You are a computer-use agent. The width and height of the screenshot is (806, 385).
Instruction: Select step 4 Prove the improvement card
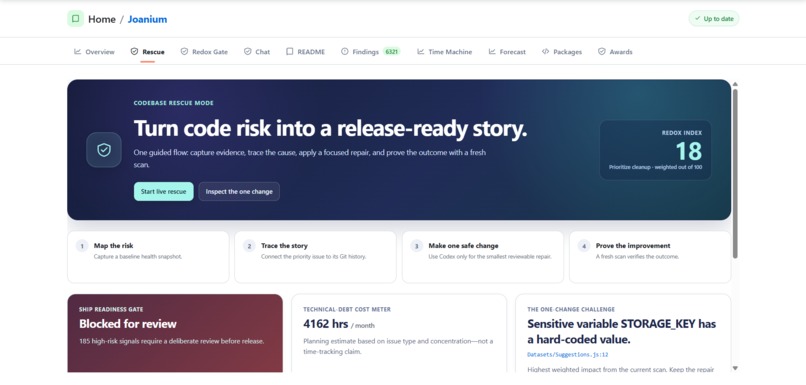point(650,256)
